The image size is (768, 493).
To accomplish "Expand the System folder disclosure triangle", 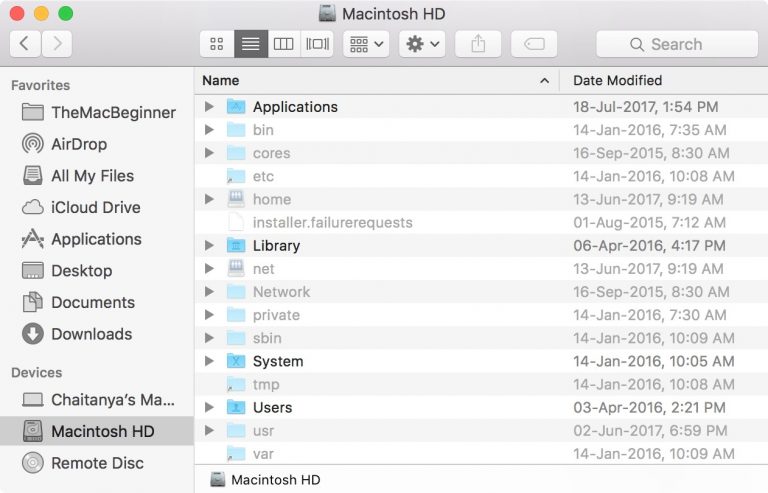I will (209, 361).
